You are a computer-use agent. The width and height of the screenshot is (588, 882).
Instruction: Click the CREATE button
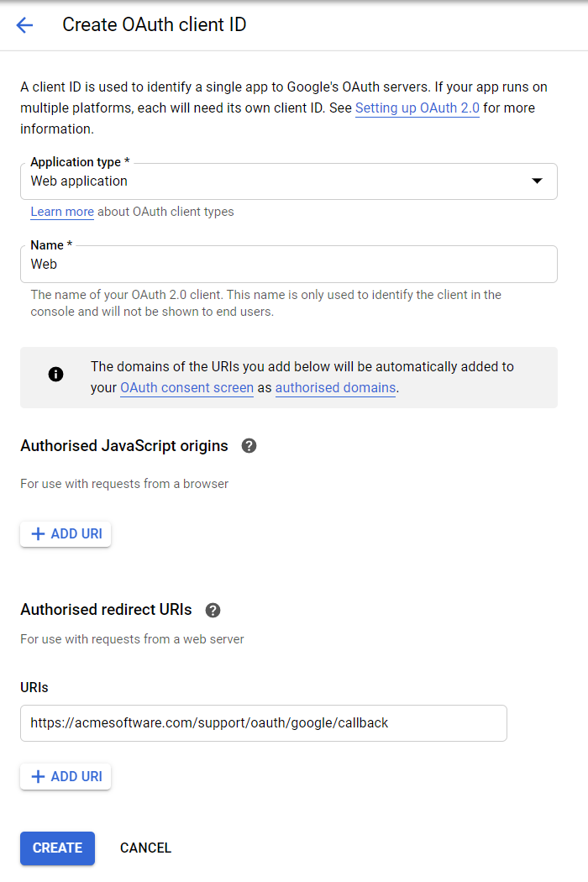pyautogui.click(x=57, y=848)
